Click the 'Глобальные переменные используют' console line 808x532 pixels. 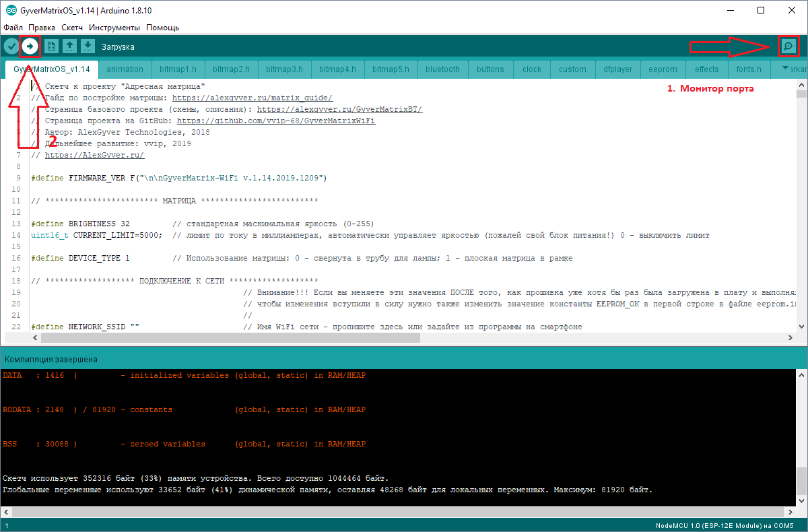point(327,490)
